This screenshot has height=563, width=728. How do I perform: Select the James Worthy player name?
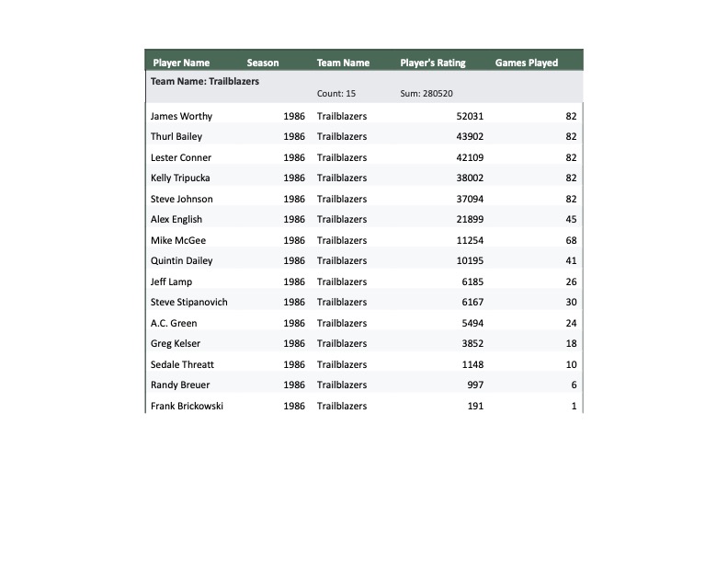[x=181, y=117]
